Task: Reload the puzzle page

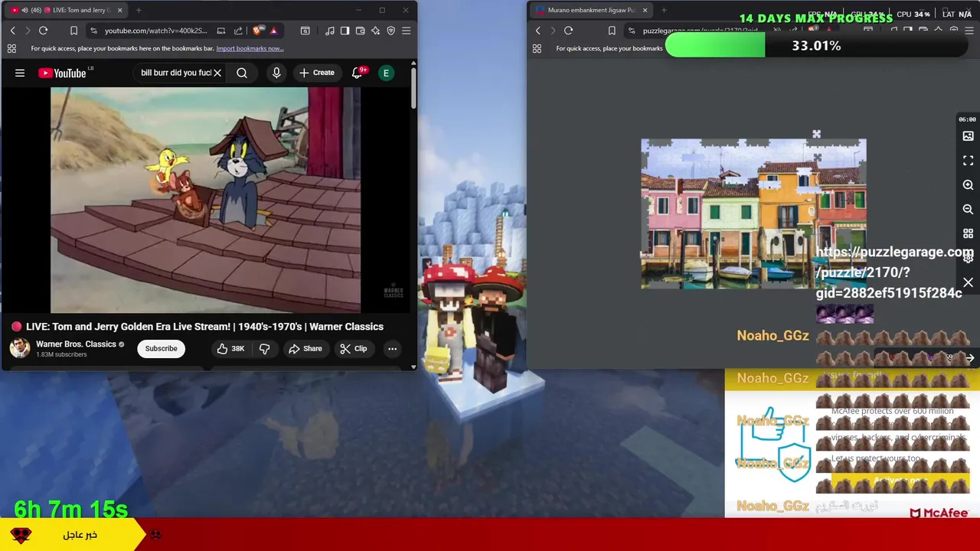Action: [x=568, y=31]
